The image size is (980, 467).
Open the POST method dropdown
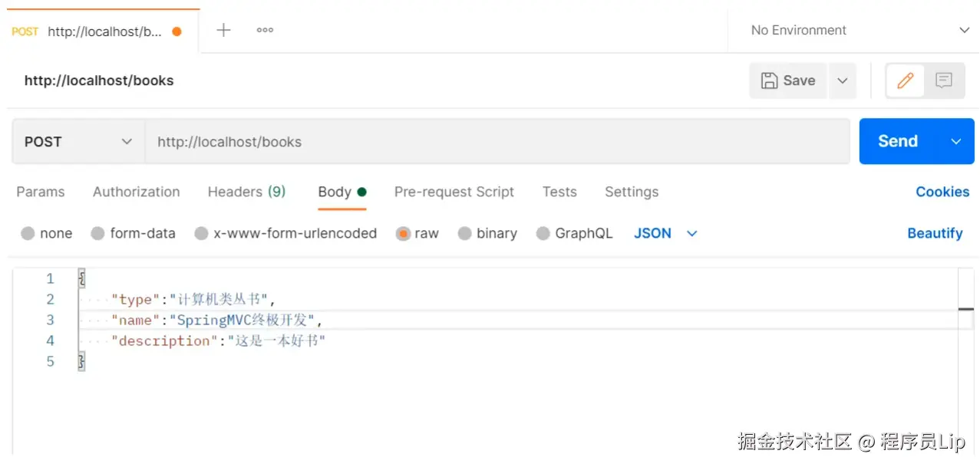click(x=78, y=142)
